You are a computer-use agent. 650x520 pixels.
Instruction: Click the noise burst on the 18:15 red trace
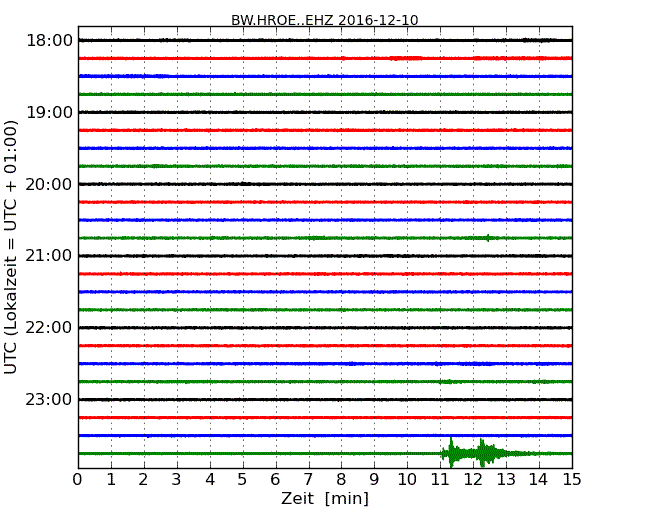click(405, 58)
